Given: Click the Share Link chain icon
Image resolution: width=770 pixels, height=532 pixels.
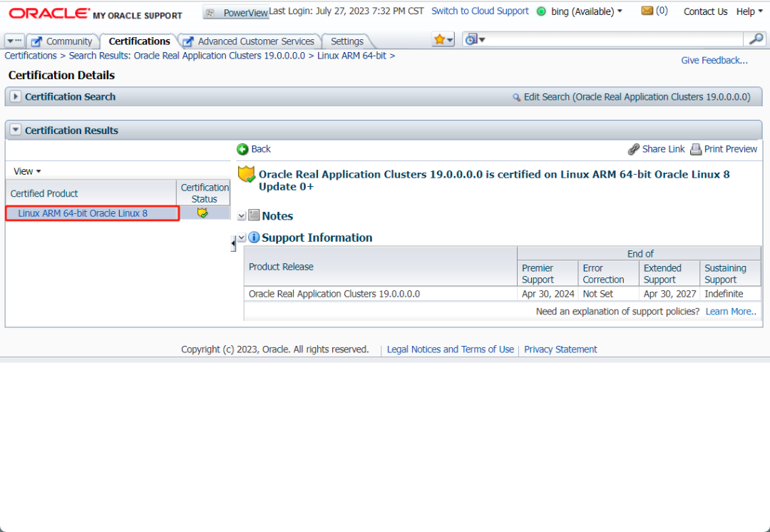Looking at the screenshot, I should [634, 149].
